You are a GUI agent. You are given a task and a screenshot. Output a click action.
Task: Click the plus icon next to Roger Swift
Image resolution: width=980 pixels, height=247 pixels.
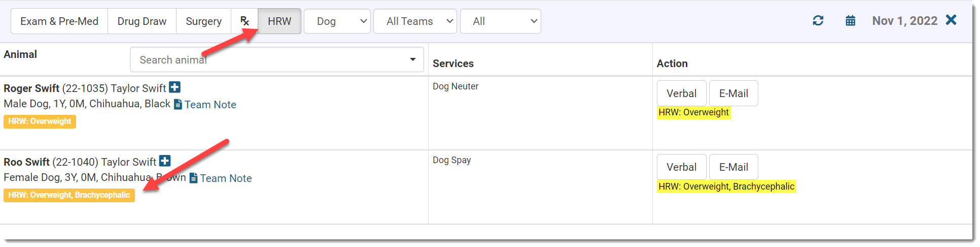[x=174, y=87]
